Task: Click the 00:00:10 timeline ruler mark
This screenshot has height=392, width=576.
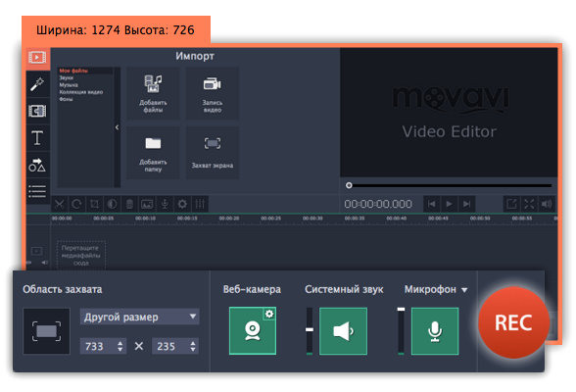Action: [145, 219]
